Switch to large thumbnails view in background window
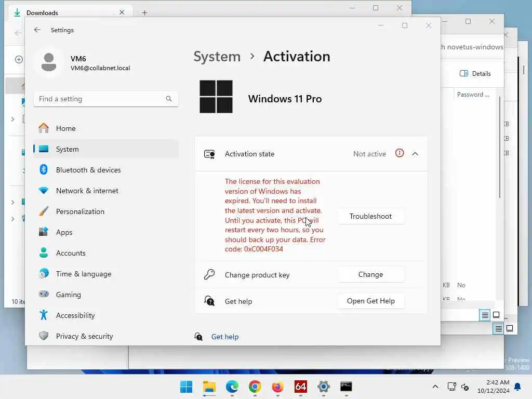 [x=496, y=315]
